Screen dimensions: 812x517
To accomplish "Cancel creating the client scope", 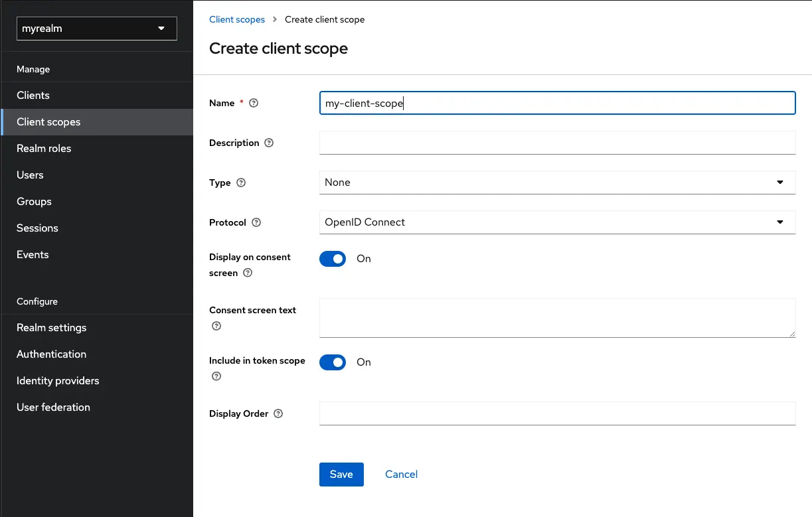I will (x=401, y=474).
